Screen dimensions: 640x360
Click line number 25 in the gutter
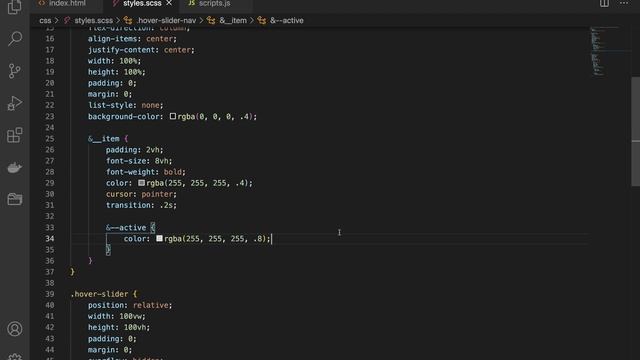pyautogui.click(x=49, y=139)
